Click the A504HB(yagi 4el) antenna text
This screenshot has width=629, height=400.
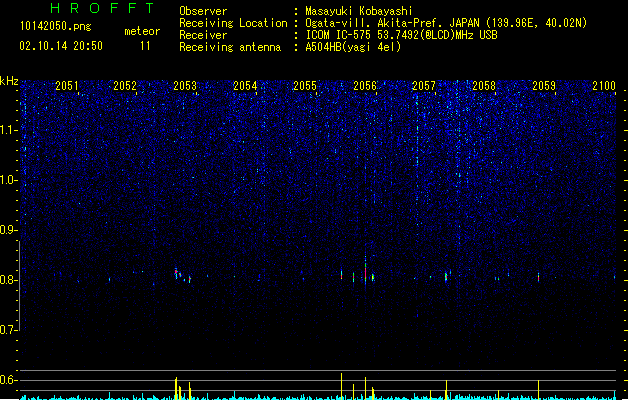(353, 47)
